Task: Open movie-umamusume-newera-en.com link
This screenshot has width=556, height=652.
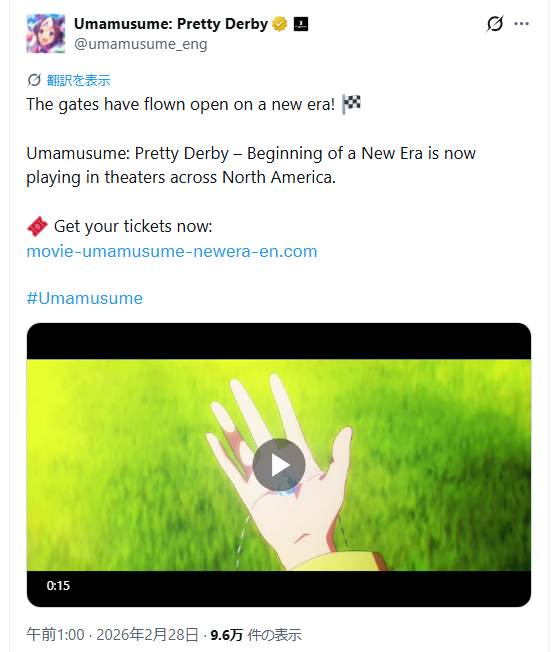Action: point(172,251)
